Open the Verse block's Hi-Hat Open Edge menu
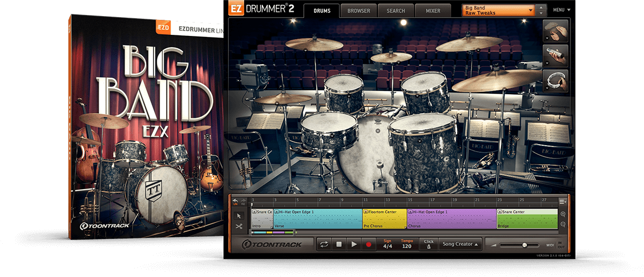The image size is (644, 277). (277, 212)
